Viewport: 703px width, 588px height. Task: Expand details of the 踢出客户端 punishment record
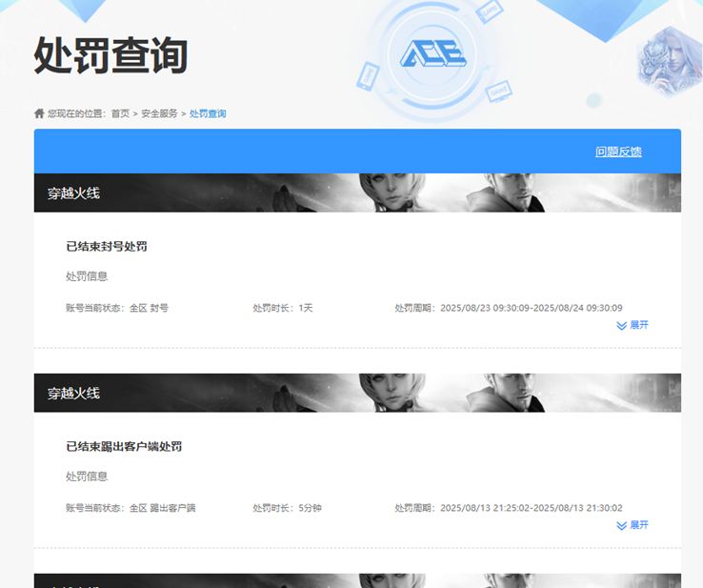tap(633, 525)
